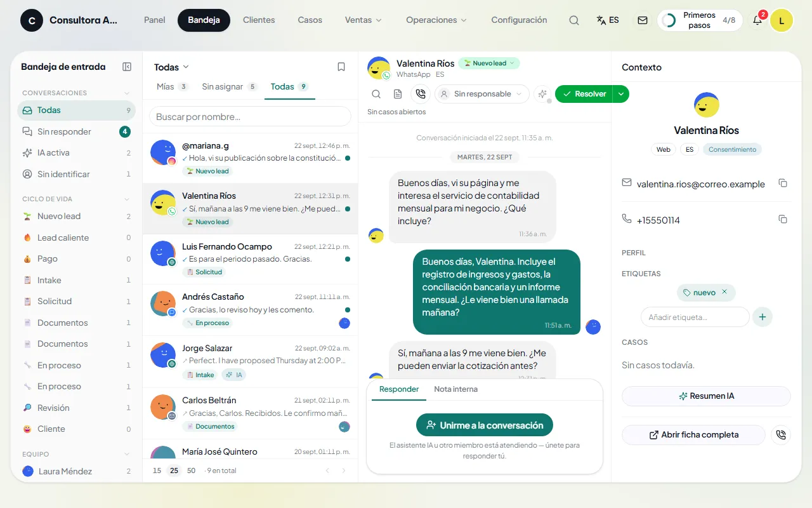Open the Casos section
This screenshot has height=508, width=812.
click(310, 20)
